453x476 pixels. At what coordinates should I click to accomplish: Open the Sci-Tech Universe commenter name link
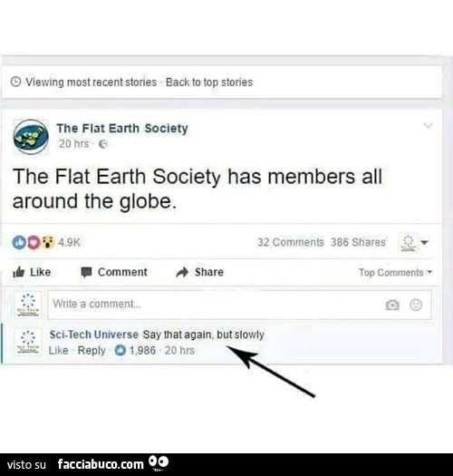(x=93, y=335)
